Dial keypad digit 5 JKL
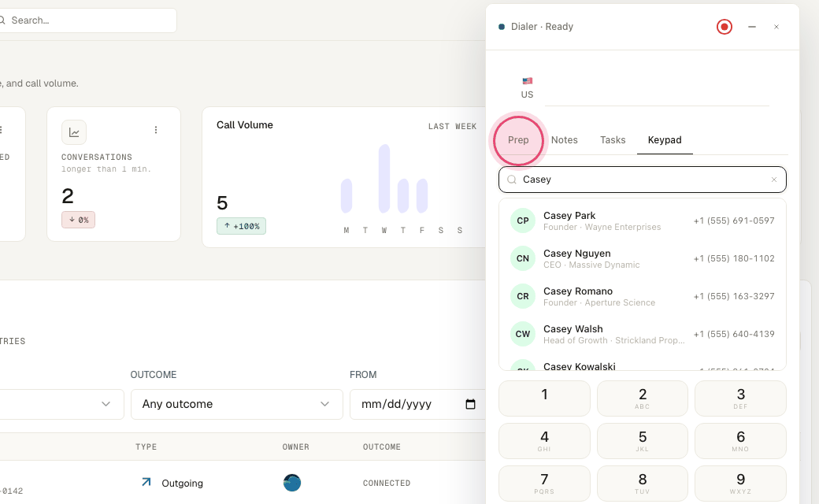Viewport: 819px width, 504px height. coord(642,441)
